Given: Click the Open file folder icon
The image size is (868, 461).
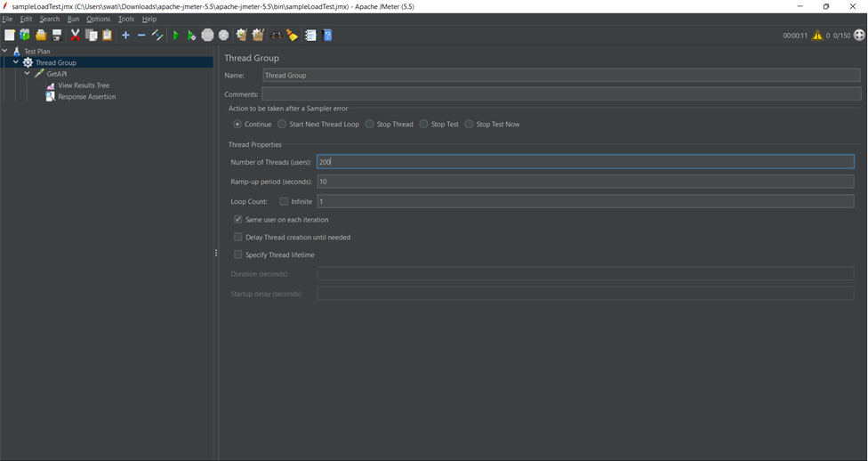Looking at the screenshot, I should point(41,35).
